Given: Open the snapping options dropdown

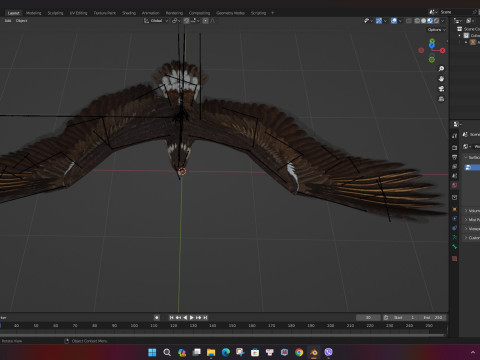Looking at the screenshot, I should [x=196, y=21].
